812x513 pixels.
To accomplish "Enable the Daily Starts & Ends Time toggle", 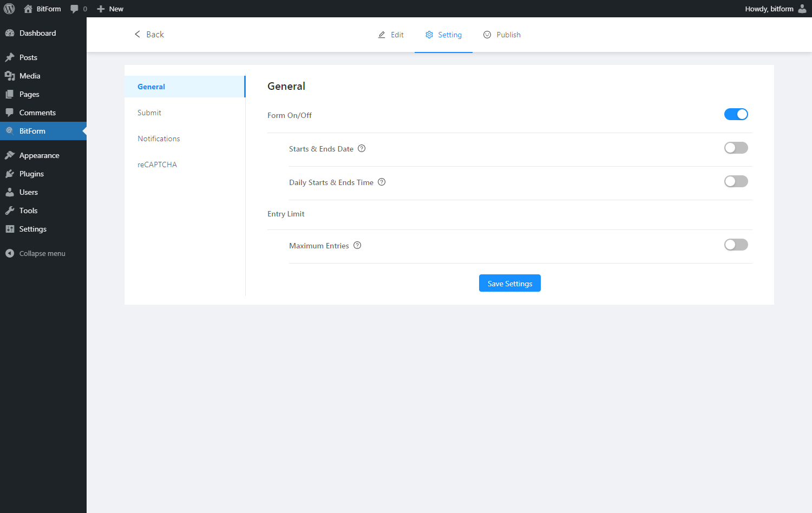I will tap(736, 181).
